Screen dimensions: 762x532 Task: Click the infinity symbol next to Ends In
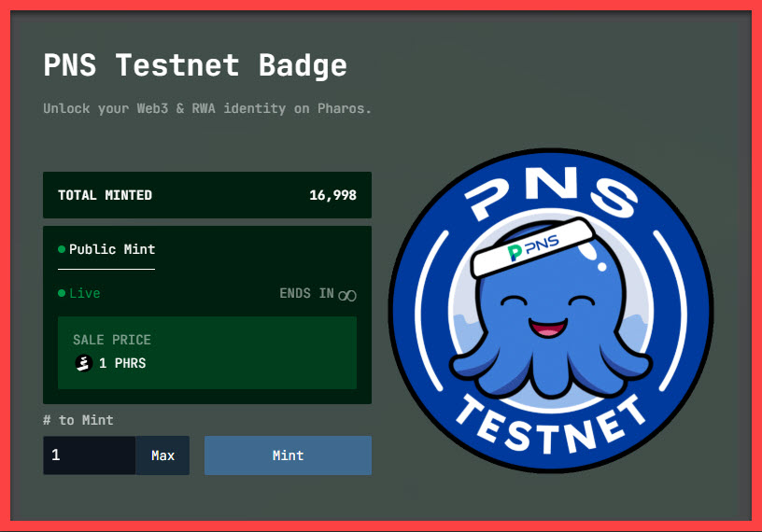tap(347, 295)
